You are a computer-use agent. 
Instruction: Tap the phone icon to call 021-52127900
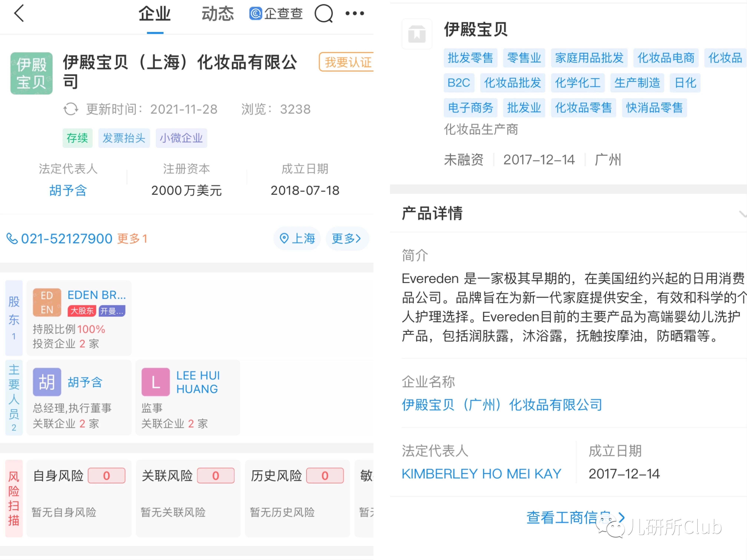pos(12,238)
